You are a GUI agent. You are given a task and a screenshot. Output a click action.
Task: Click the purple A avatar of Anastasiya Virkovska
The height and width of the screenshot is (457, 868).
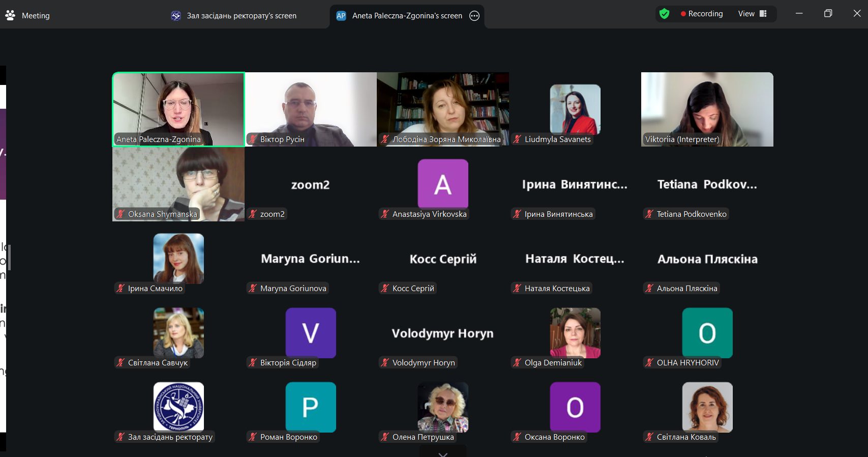(x=442, y=184)
